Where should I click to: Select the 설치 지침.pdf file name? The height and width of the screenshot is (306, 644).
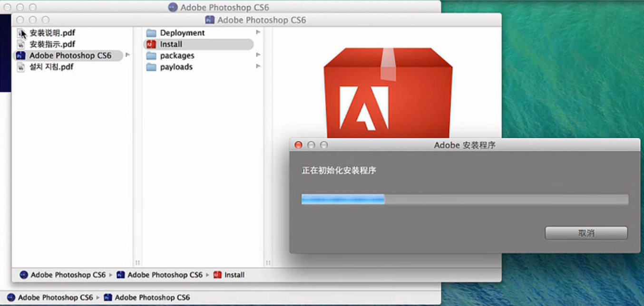(x=51, y=67)
